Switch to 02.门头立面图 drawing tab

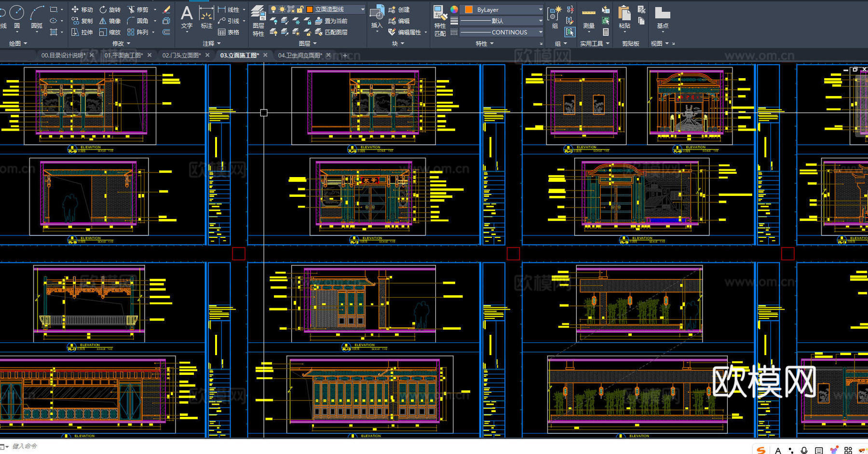pos(182,55)
